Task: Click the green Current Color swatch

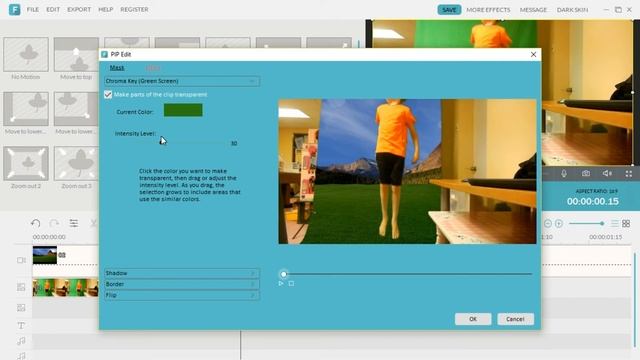Action: [183, 110]
